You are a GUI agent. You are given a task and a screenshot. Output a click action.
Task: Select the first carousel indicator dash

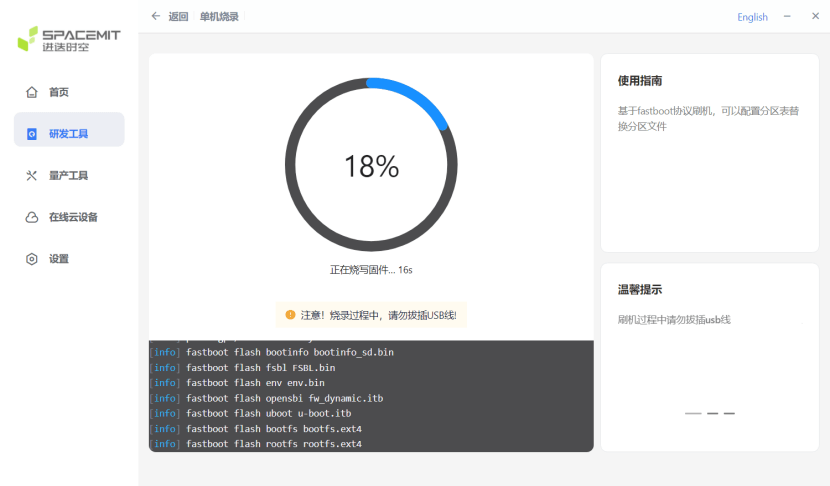click(x=693, y=413)
